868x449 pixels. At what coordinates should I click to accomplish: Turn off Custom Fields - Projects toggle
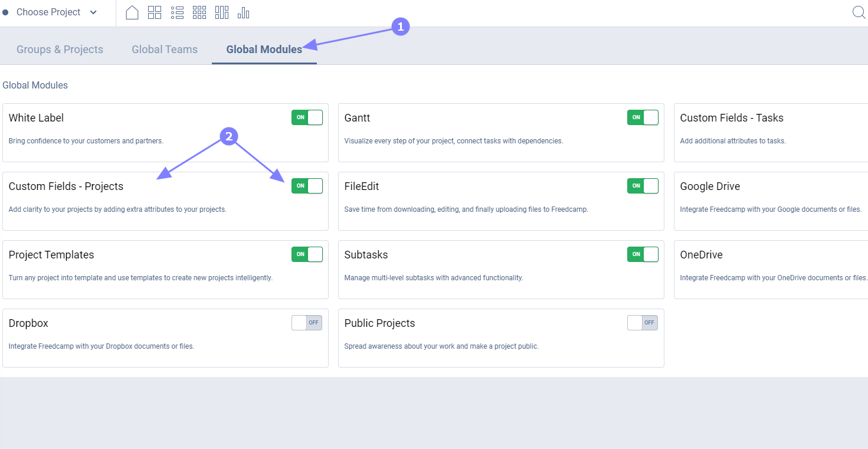(307, 186)
